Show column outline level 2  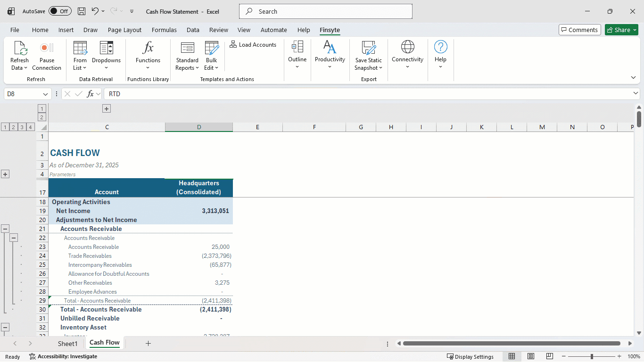click(42, 117)
